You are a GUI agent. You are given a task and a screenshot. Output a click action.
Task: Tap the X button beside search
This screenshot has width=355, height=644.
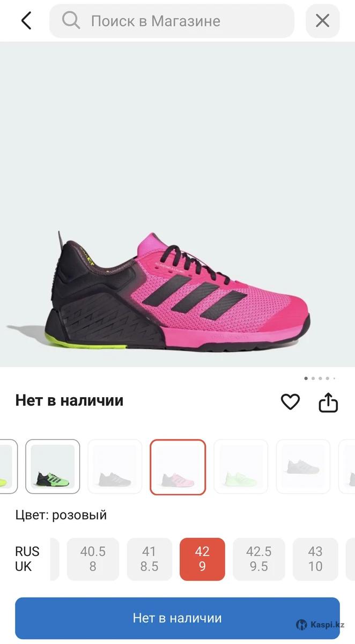pos(322,21)
